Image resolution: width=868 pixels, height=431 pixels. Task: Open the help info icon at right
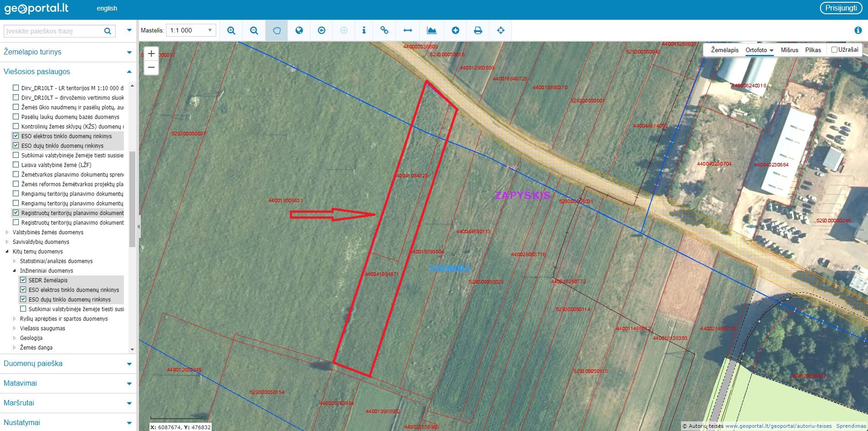(858, 30)
